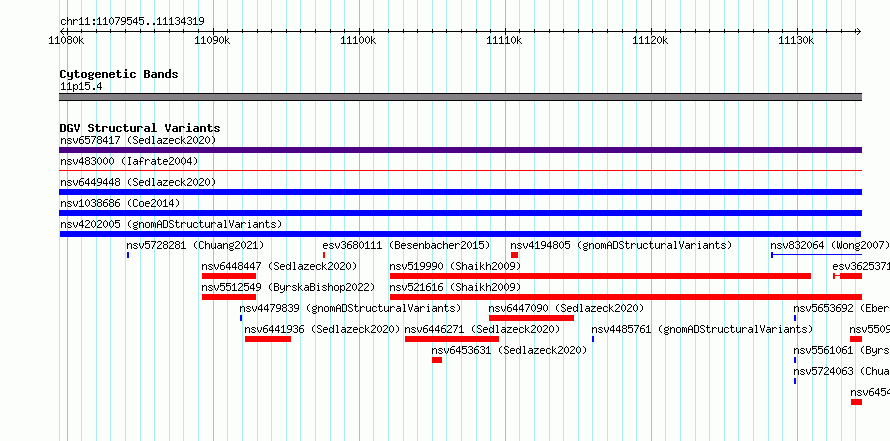This screenshot has width=890, height=441.
Task: Select the red nsv6446271 variant bar
Action: pos(452,339)
